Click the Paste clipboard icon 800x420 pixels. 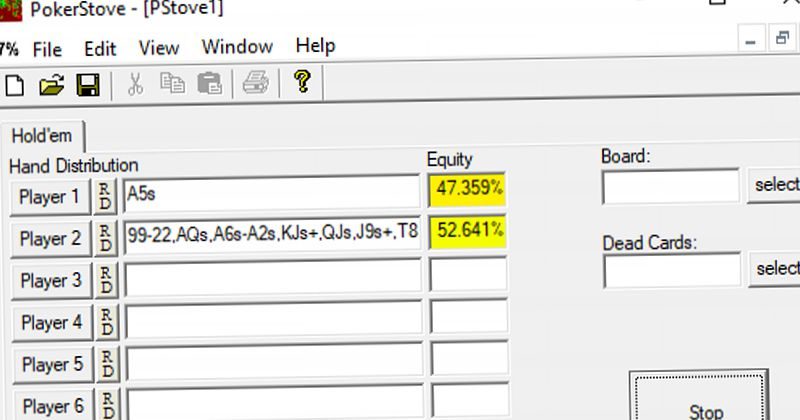coord(210,83)
